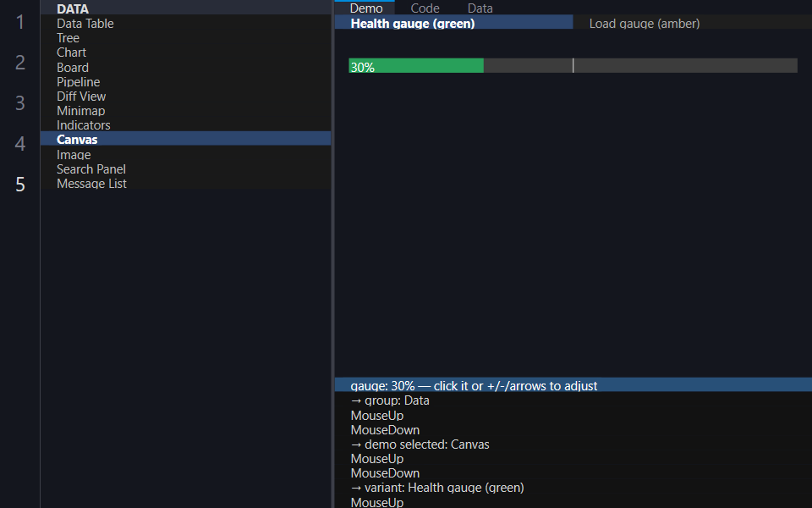Switch to the Code tab
The image size is (812, 508).
[x=425, y=8]
